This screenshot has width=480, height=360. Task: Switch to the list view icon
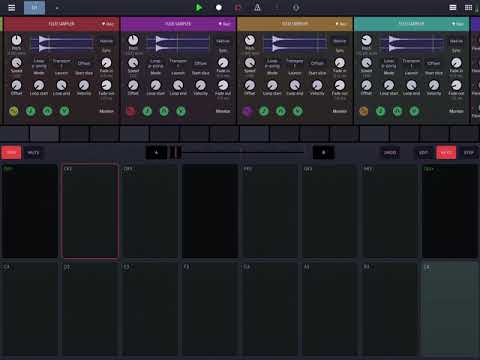coord(453,7)
